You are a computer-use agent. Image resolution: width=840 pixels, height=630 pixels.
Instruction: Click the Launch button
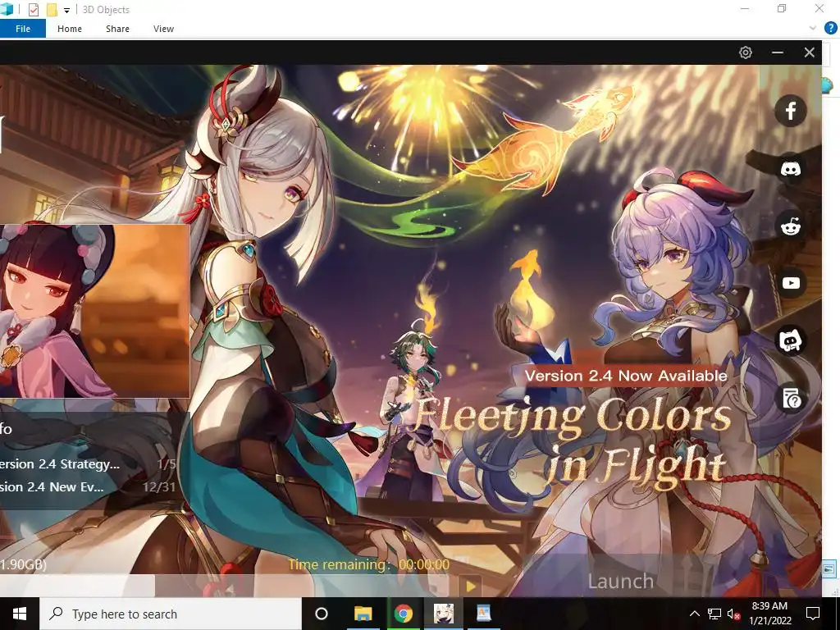pos(620,582)
